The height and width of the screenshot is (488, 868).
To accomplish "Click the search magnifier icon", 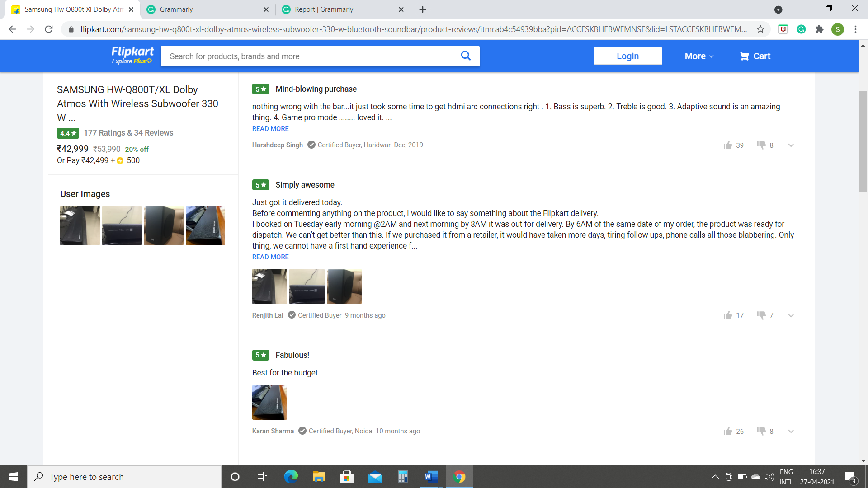I will pyautogui.click(x=466, y=56).
